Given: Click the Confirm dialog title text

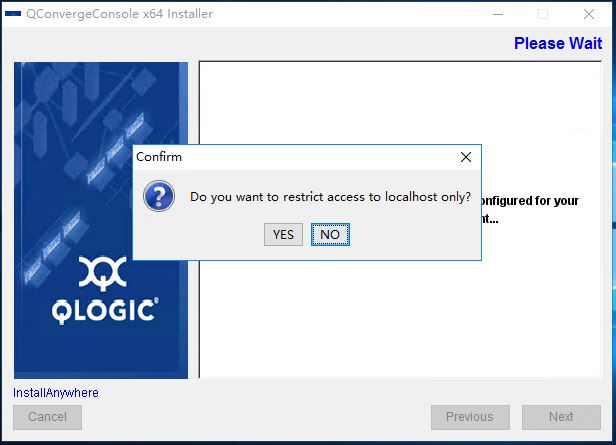Looking at the screenshot, I should tap(159, 157).
